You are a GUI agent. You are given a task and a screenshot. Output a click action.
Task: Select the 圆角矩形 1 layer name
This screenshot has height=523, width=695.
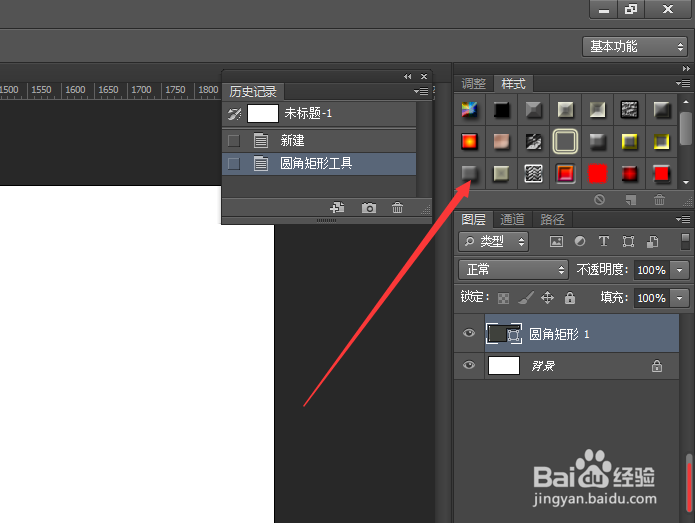pos(559,334)
